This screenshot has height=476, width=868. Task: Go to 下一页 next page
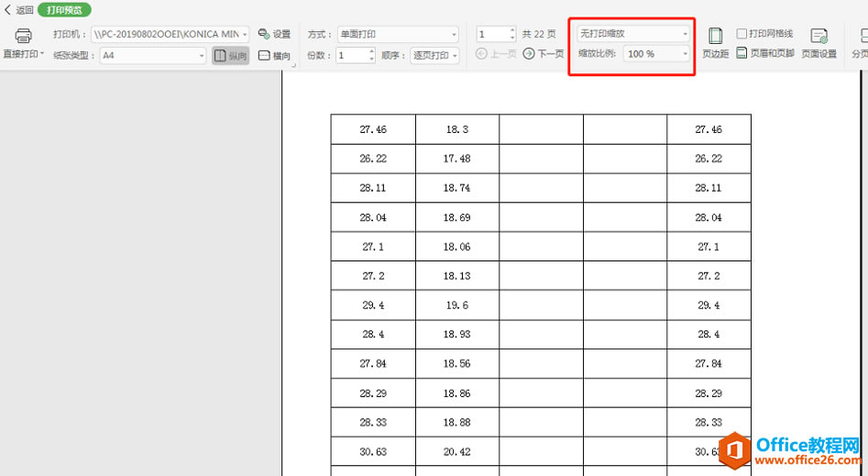543,54
